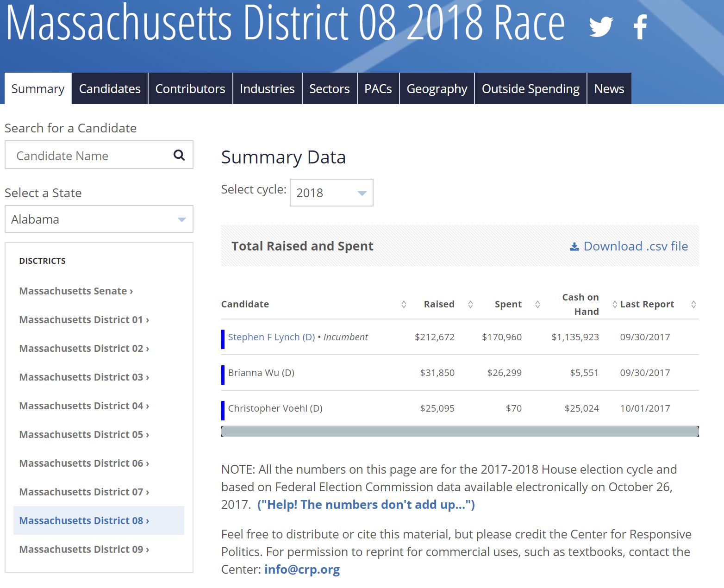This screenshot has height=588, width=724.
Task: Open "Help! The numbers don't add up" link
Action: (x=366, y=504)
